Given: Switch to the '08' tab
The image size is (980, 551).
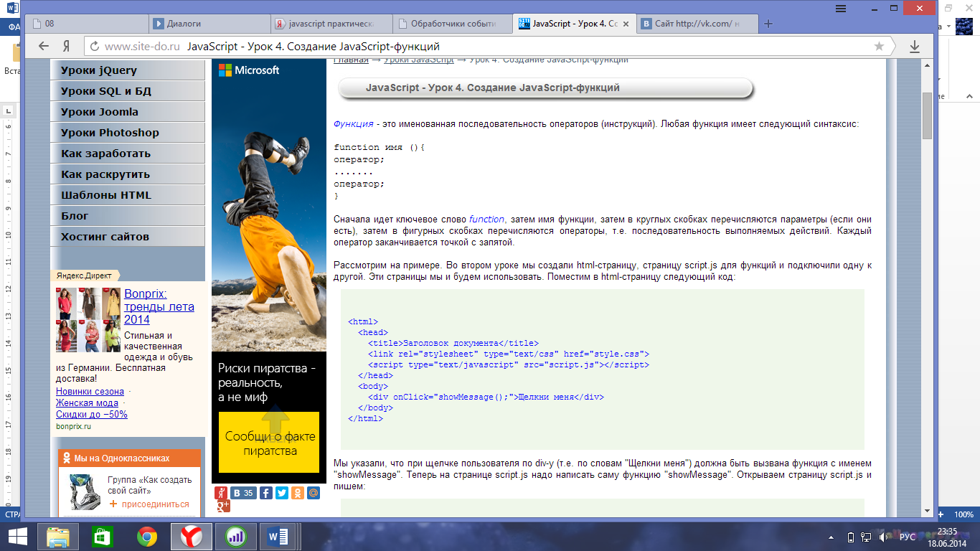Looking at the screenshot, I should click(x=88, y=24).
